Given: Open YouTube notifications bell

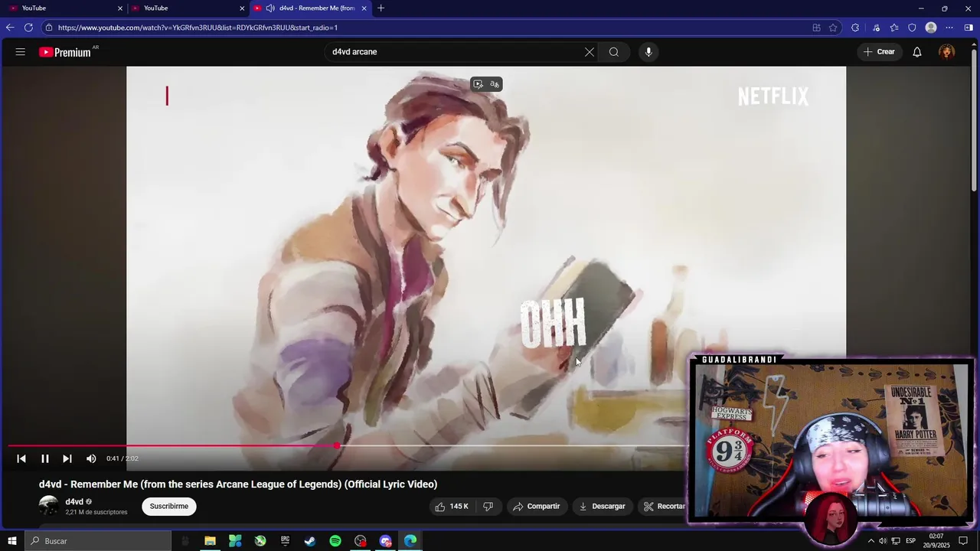Looking at the screenshot, I should click(916, 52).
